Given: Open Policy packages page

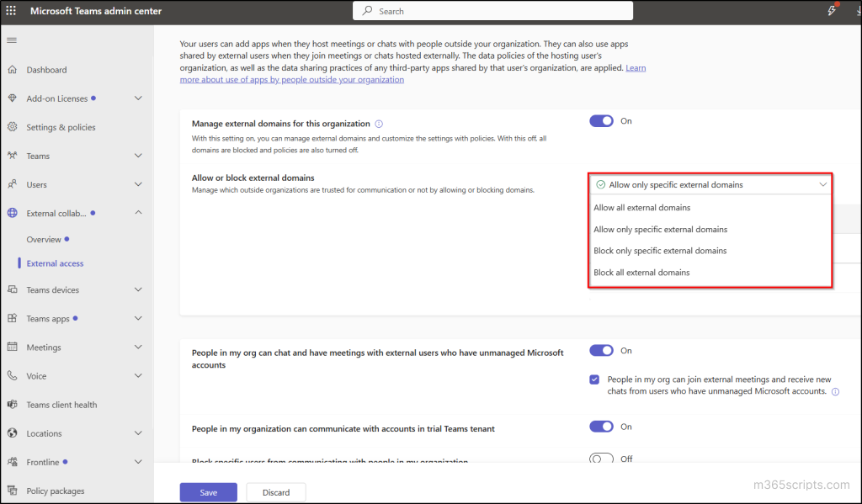Looking at the screenshot, I should (56, 491).
